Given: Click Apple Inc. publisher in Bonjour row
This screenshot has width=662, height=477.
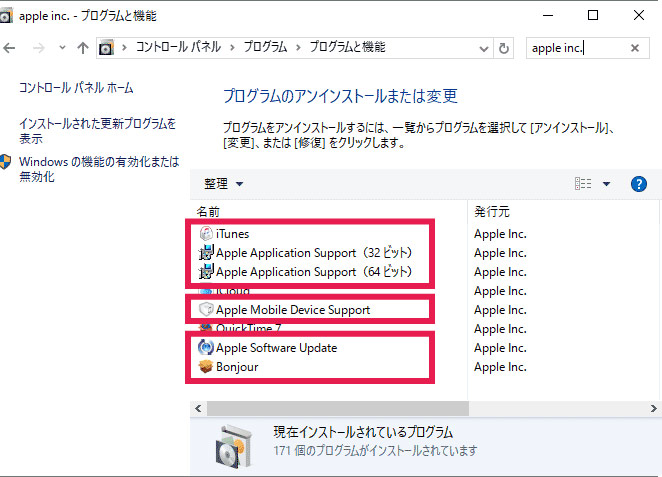Looking at the screenshot, I should pos(500,367).
